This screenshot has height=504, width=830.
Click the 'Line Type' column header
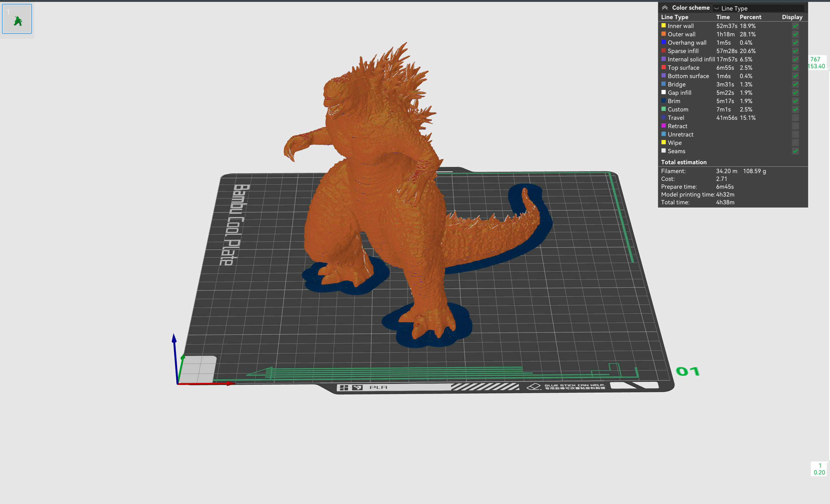tap(674, 17)
